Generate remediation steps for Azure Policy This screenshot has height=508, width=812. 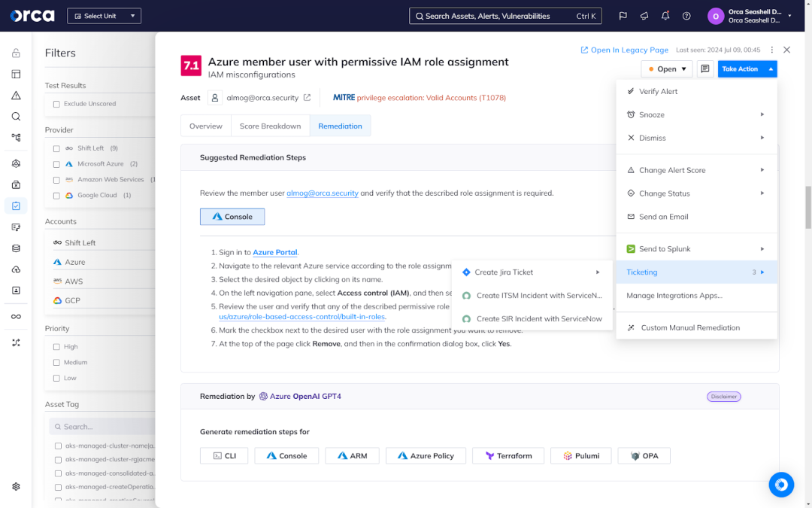426,455
